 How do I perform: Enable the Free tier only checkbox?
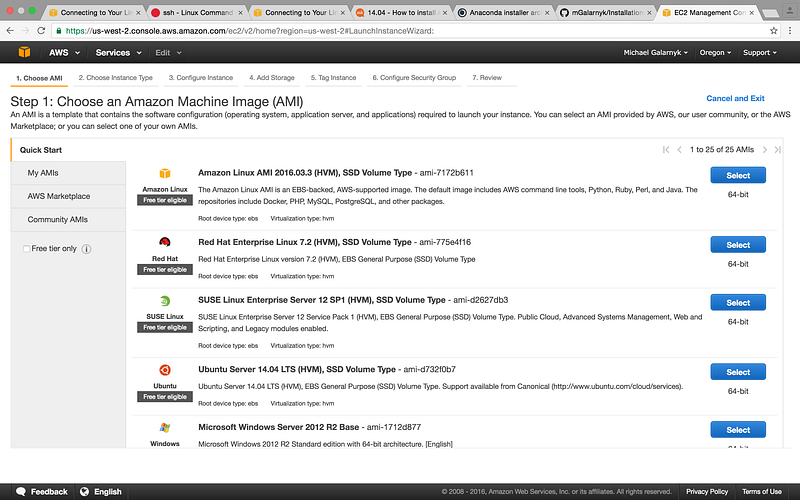27,249
